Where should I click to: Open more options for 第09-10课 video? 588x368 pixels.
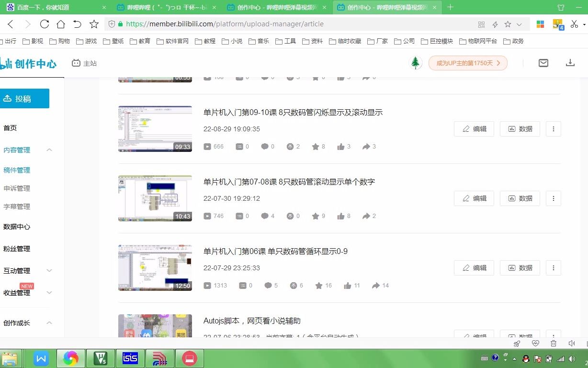point(554,129)
